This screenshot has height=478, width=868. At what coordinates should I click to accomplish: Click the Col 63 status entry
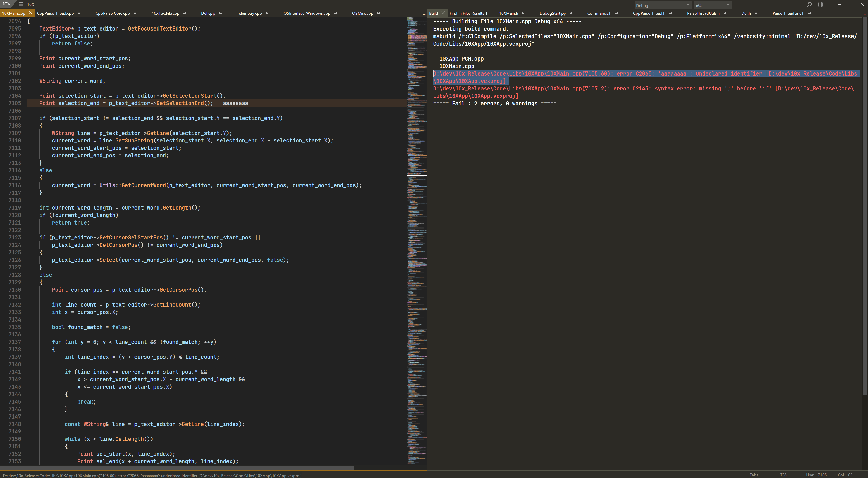coord(845,475)
